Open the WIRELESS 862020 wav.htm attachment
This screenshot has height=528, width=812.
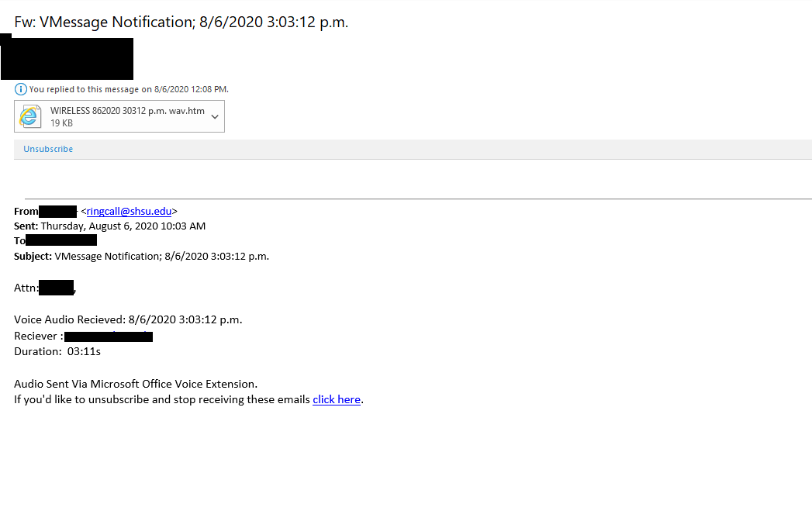pyautogui.click(x=127, y=111)
